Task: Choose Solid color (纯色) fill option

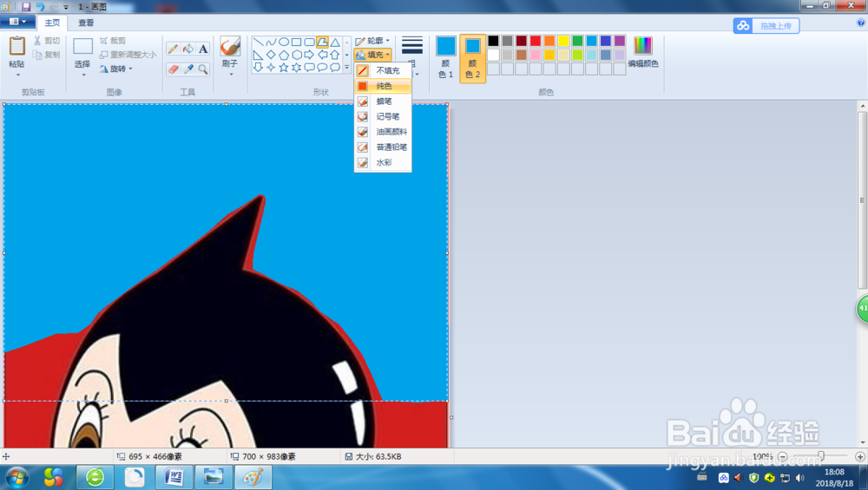Action: click(383, 86)
